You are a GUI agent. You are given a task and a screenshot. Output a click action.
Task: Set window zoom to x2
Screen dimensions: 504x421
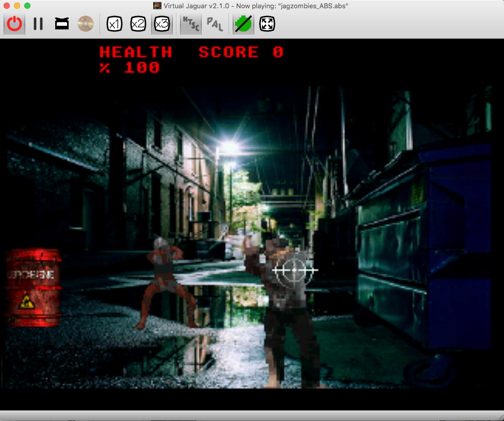click(138, 24)
